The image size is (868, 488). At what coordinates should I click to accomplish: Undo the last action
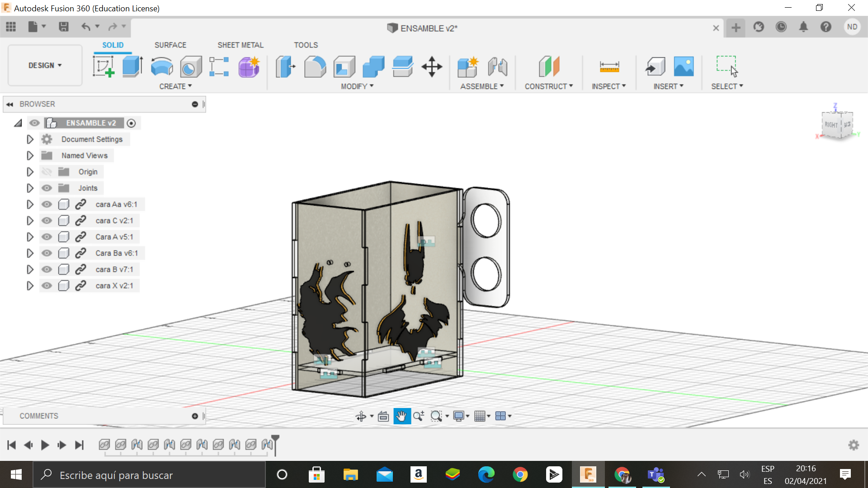86,27
